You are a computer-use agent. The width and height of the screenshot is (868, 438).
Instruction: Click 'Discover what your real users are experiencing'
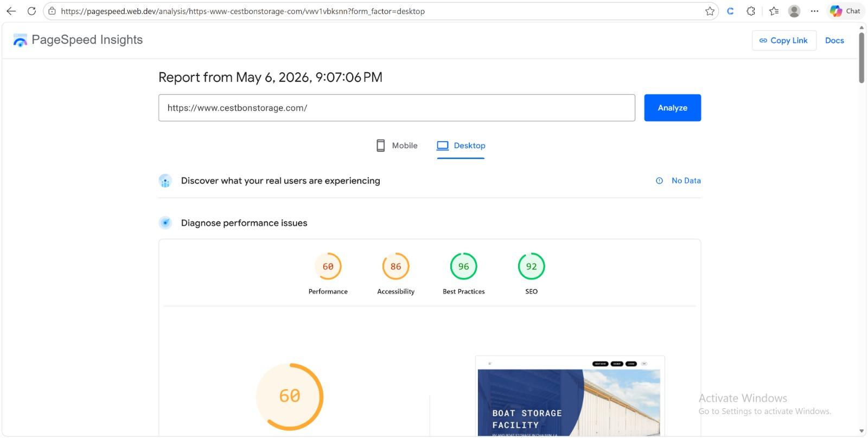pyautogui.click(x=280, y=181)
